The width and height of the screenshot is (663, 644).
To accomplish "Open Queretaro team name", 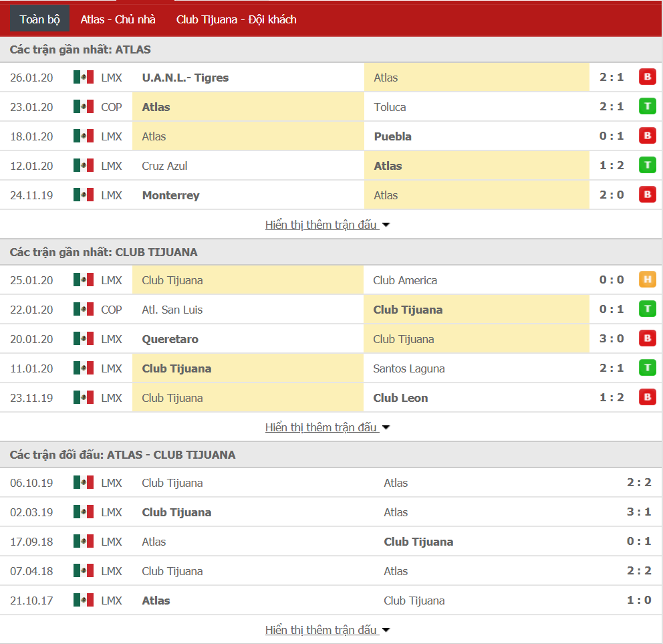I will [170, 339].
